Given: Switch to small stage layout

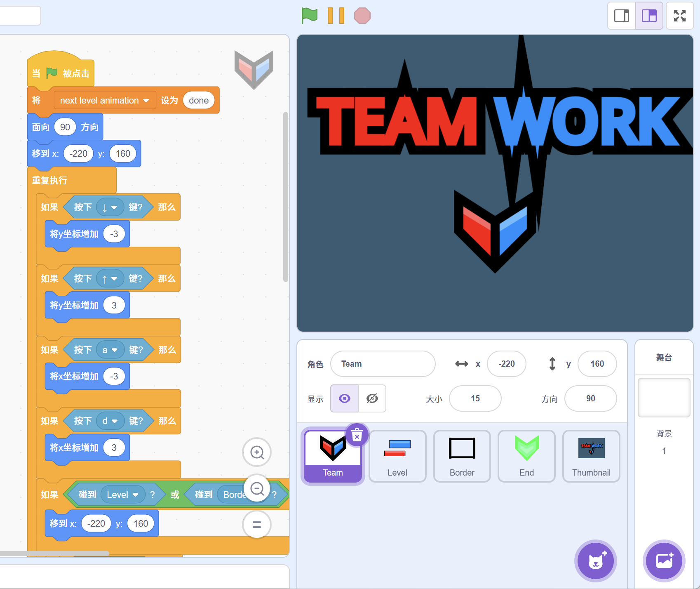Looking at the screenshot, I should (621, 16).
